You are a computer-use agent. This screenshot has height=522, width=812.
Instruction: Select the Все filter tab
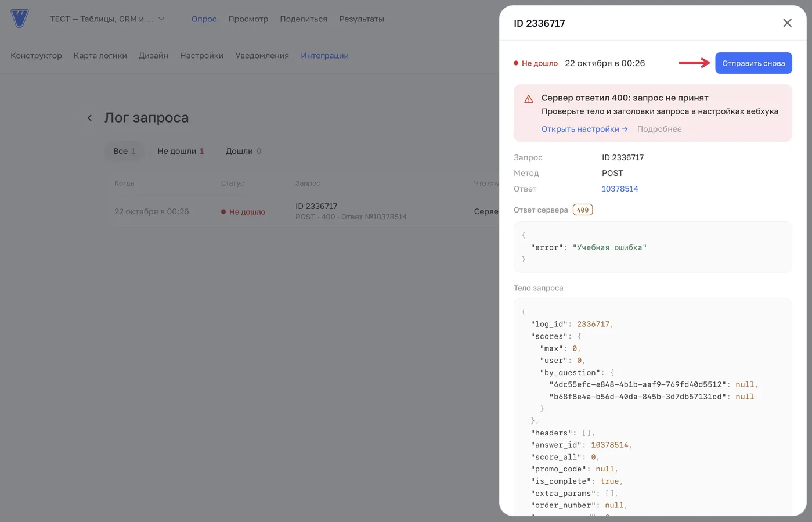tap(124, 151)
